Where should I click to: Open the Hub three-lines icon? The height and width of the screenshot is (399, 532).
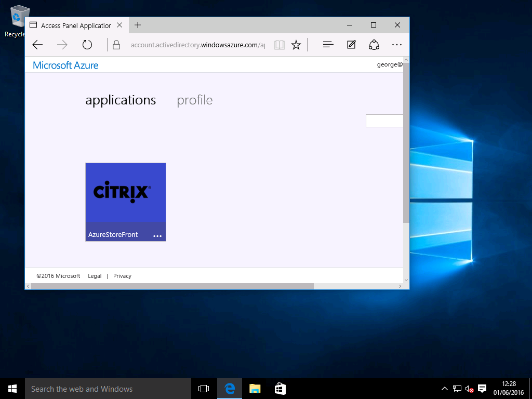(x=328, y=45)
